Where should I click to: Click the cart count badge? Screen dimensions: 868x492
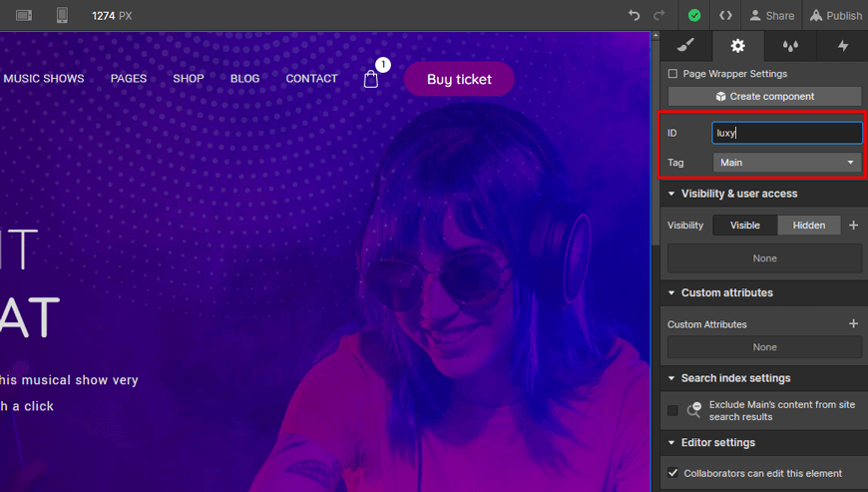click(383, 65)
